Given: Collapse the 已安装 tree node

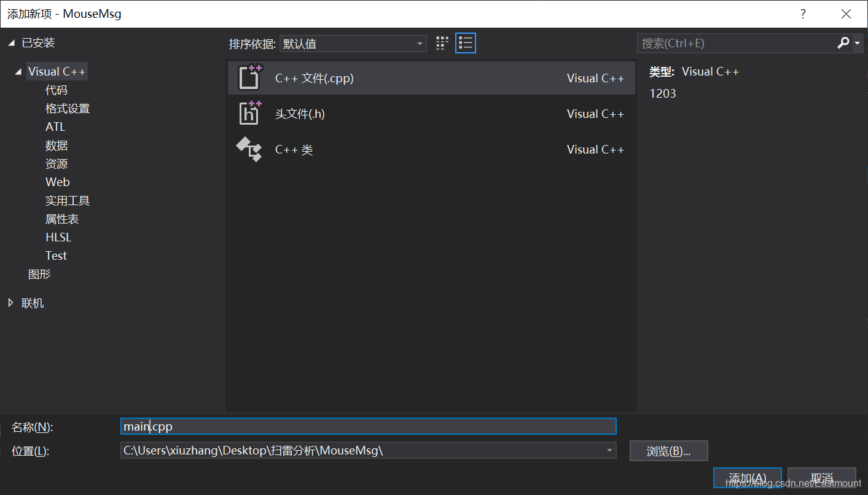Looking at the screenshot, I should coord(12,43).
